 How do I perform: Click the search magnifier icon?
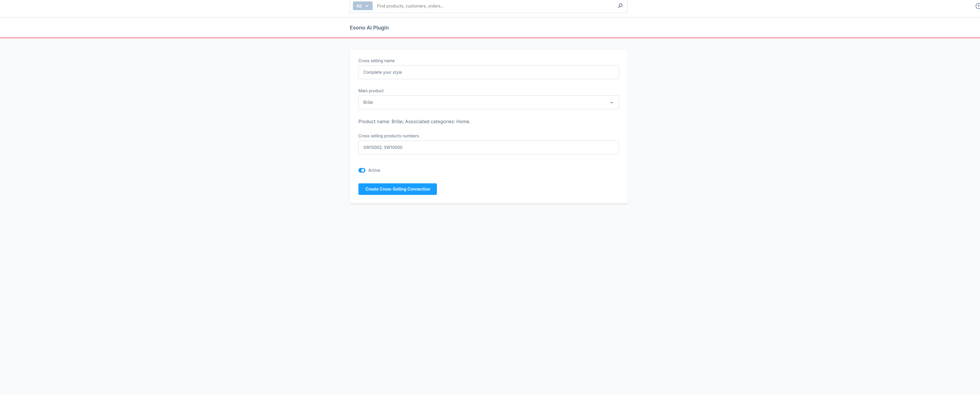pos(620,6)
